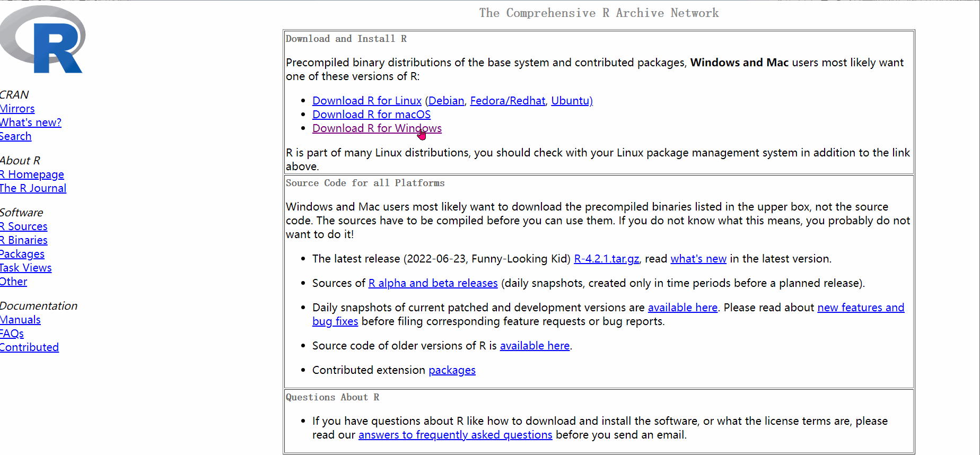Click Source Code for all Platforms heading
980x455 pixels.
pyautogui.click(x=365, y=183)
